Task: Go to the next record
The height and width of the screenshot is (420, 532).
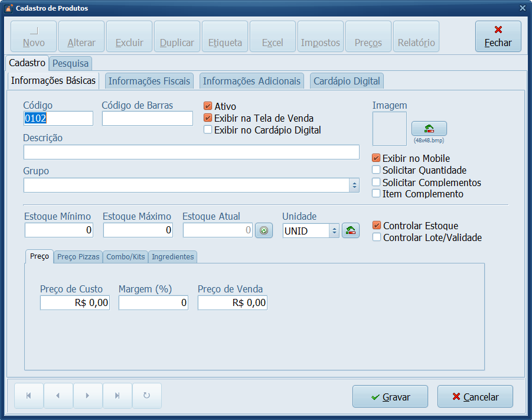Action: point(87,396)
